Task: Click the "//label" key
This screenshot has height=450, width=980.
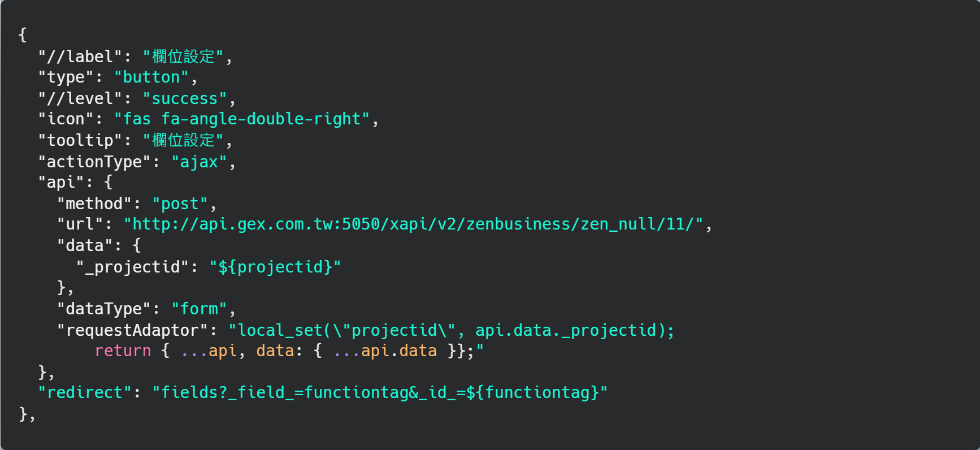Action: click(80, 57)
